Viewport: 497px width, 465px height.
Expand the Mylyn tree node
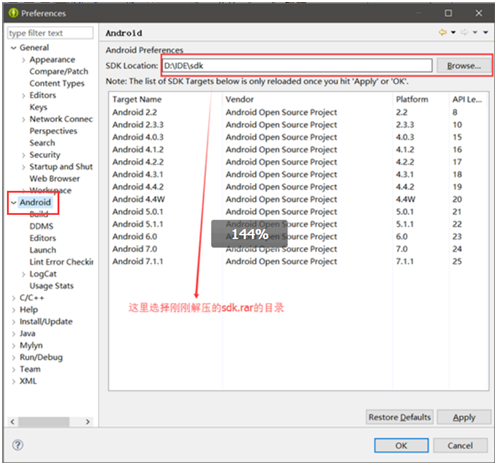pyautogui.click(x=14, y=345)
